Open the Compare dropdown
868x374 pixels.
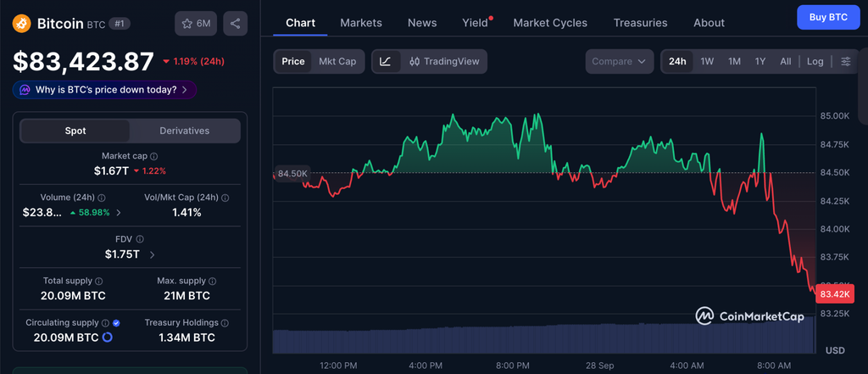619,62
